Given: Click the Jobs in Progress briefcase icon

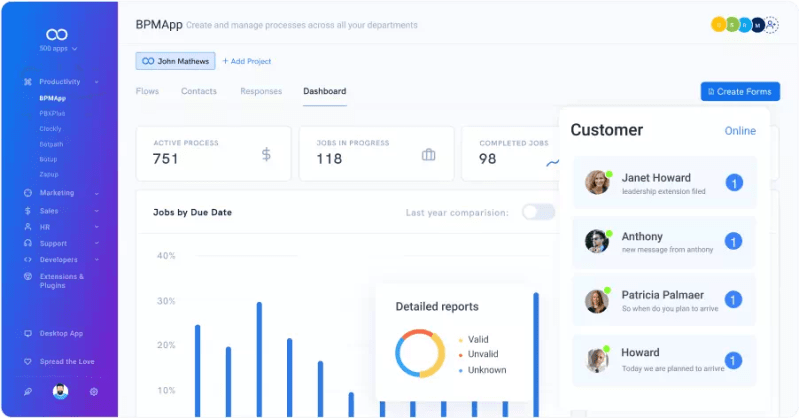Looking at the screenshot, I should pos(429,154).
